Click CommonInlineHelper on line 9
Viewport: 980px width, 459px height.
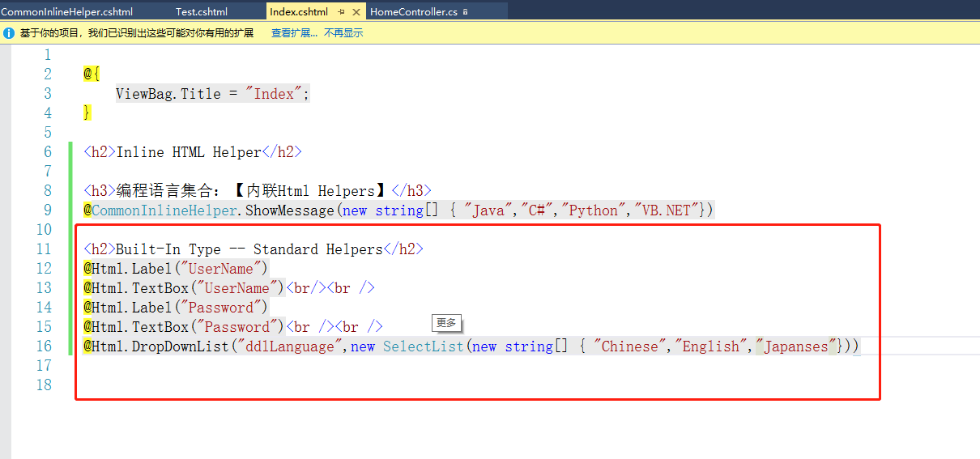coord(164,210)
